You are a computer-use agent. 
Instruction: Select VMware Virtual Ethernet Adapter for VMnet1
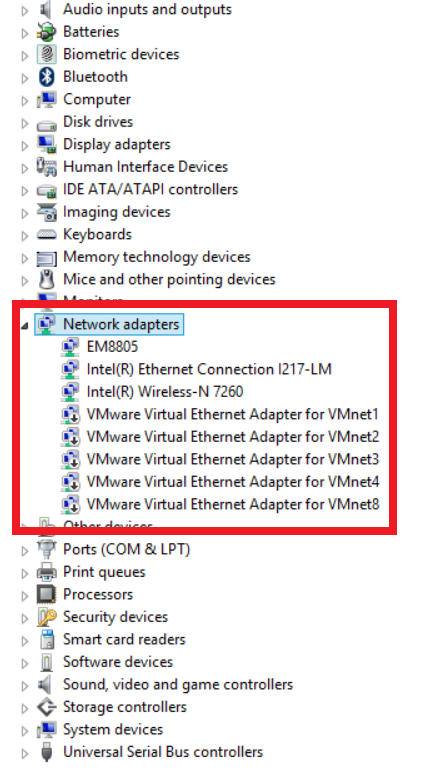233,415
